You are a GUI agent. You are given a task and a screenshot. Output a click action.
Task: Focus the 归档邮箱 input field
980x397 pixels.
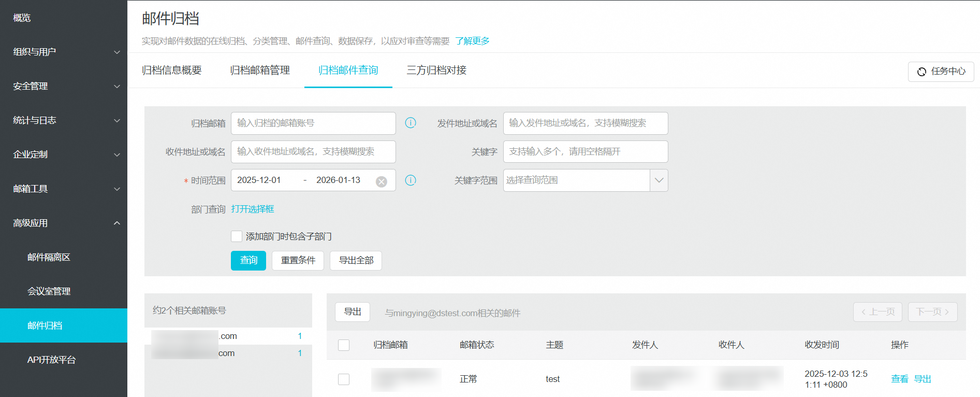coord(313,123)
